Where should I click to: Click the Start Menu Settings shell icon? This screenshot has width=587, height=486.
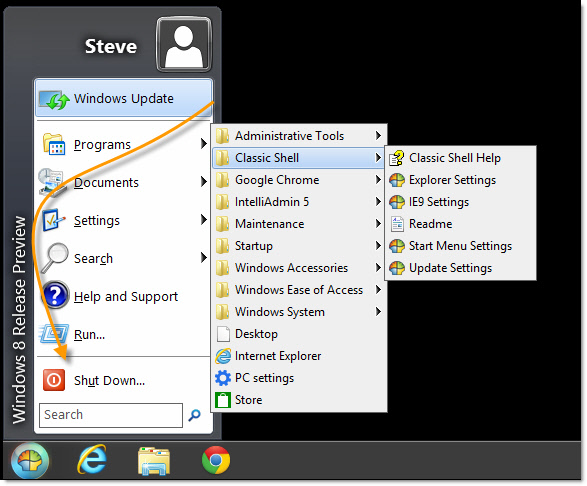pyautogui.click(x=397, y=246)
